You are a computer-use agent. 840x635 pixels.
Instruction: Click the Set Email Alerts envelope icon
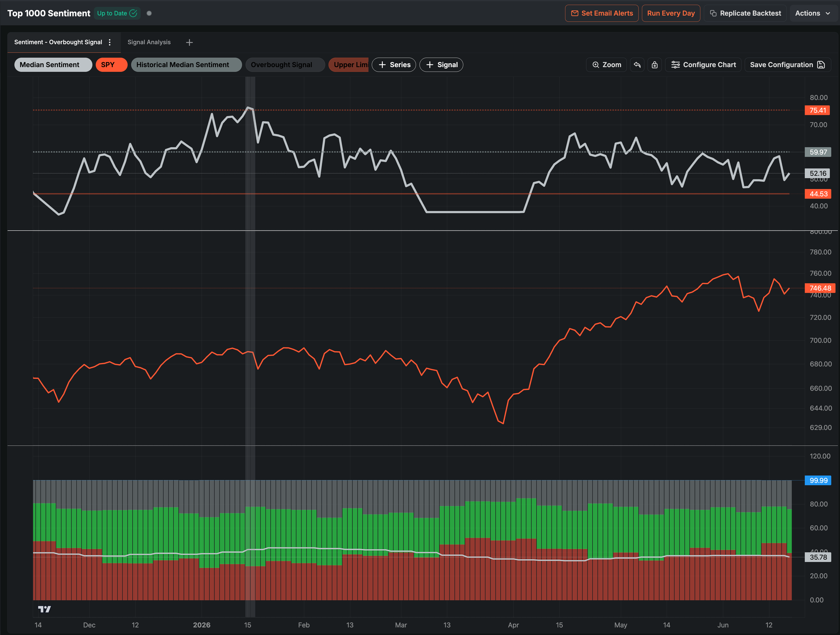coord(575,13)
